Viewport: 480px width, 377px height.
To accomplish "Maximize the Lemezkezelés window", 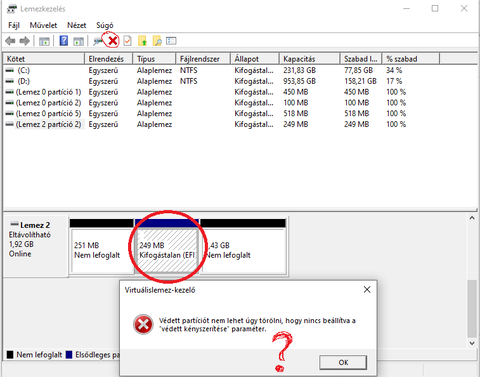I will pos(435,8).
